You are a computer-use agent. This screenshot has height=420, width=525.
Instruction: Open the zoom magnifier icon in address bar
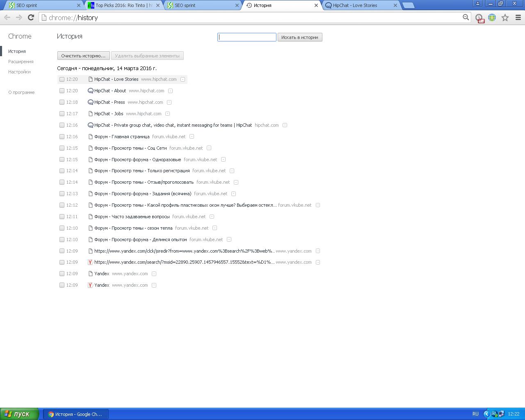click(x=466, y=17)
